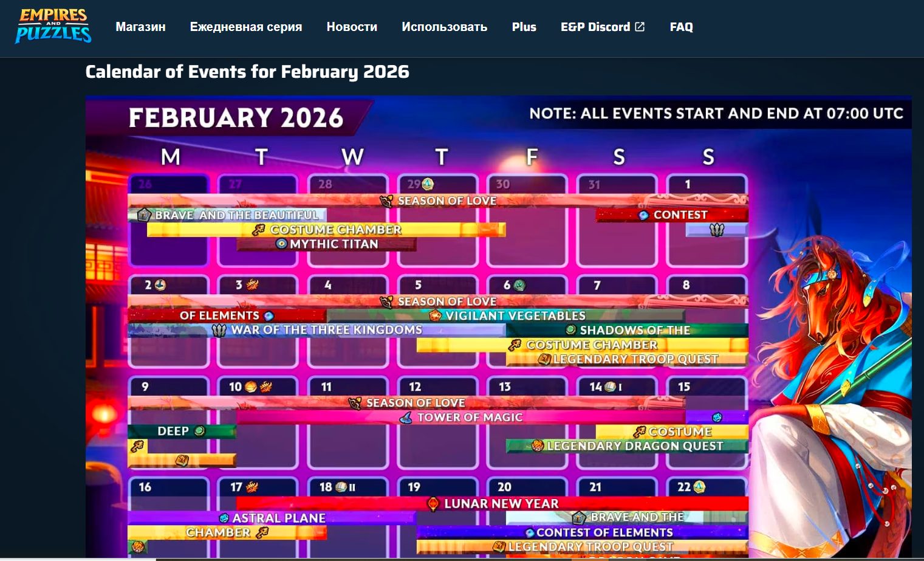Click the blue gem icon after OF ELEMENTS

pos(269,315)
